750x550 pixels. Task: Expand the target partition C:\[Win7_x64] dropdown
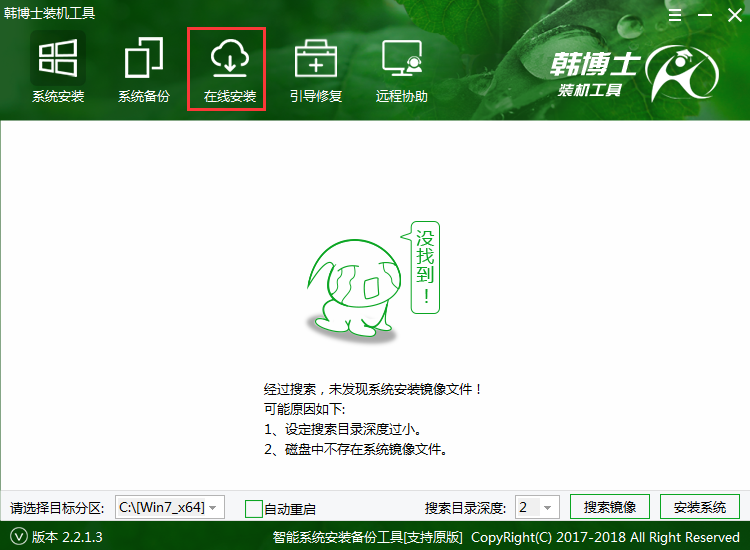point(169,507)
